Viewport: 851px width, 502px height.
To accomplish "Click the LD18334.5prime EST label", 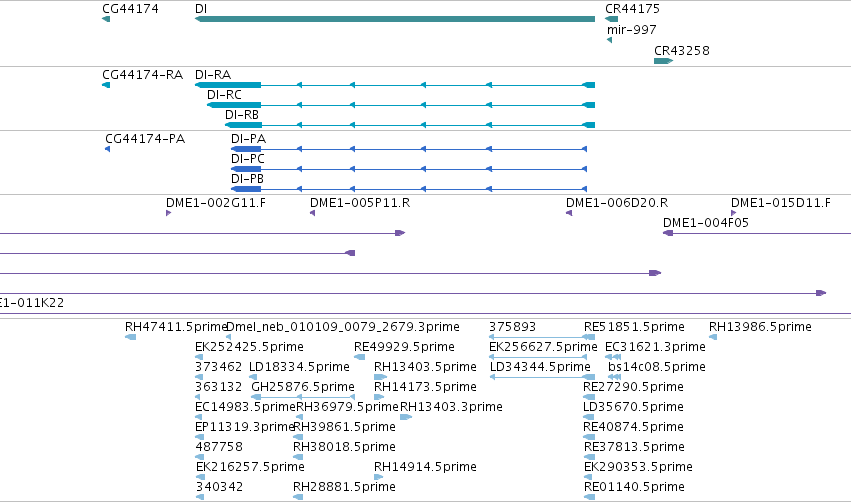I will 299,367.
